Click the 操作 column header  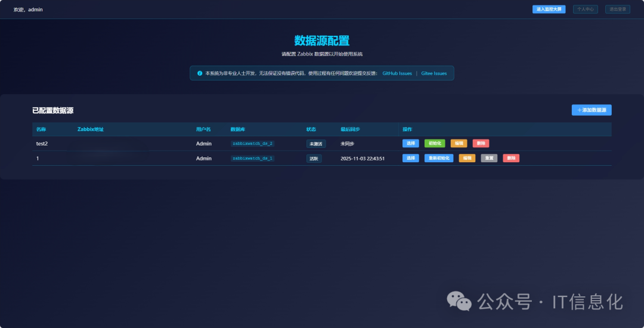[407, 129]
